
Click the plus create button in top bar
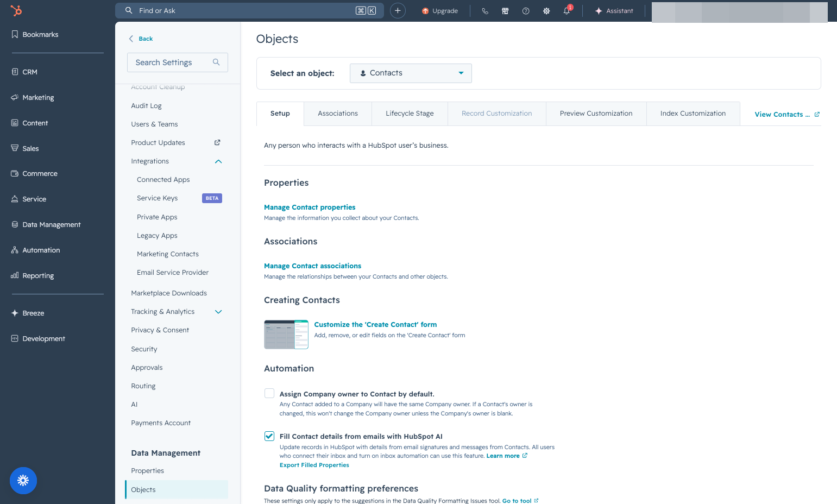(398, 10)
